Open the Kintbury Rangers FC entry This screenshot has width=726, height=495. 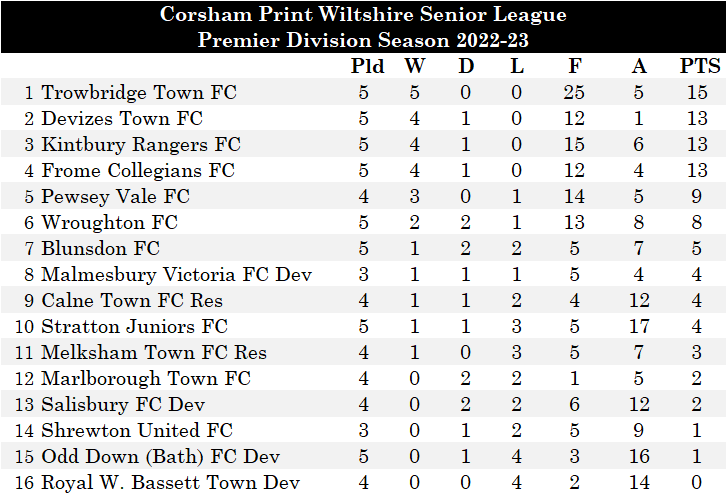pyautogui.click(x=141, y=145)
